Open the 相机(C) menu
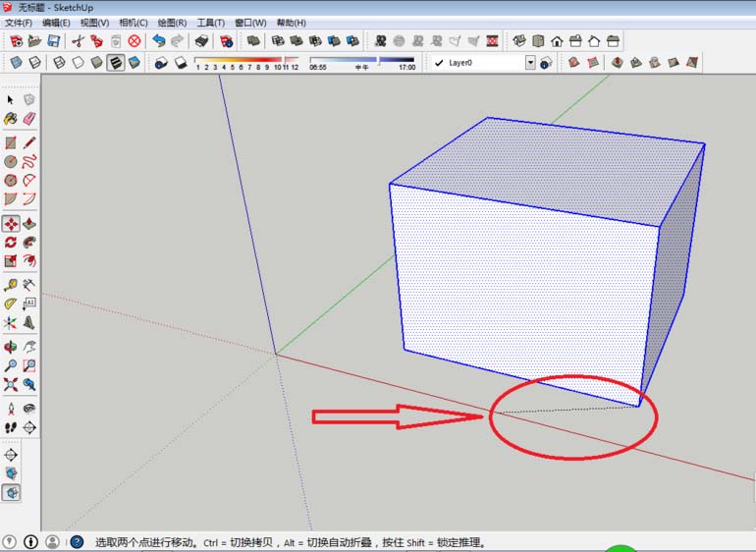 [134, 23]
